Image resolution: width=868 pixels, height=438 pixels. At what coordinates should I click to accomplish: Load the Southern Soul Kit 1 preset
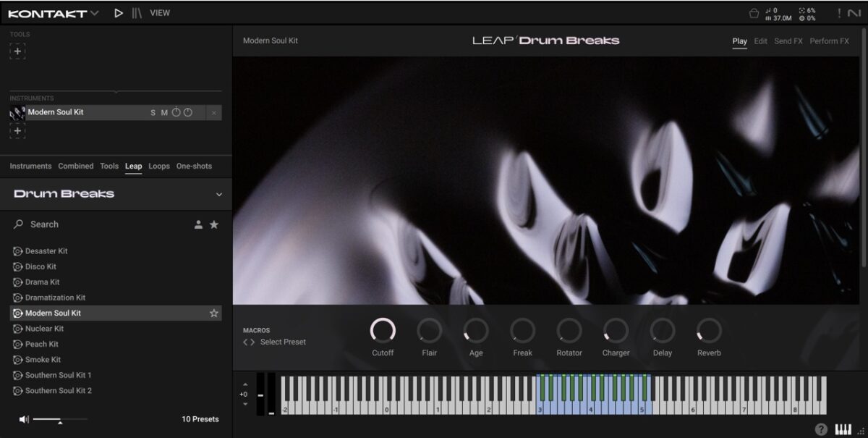click(58, 375)
